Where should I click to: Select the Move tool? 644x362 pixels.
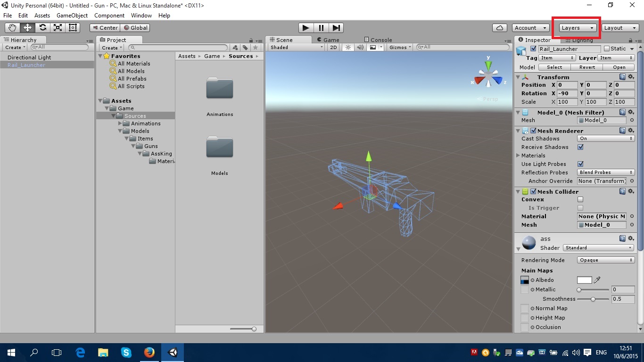27,27
